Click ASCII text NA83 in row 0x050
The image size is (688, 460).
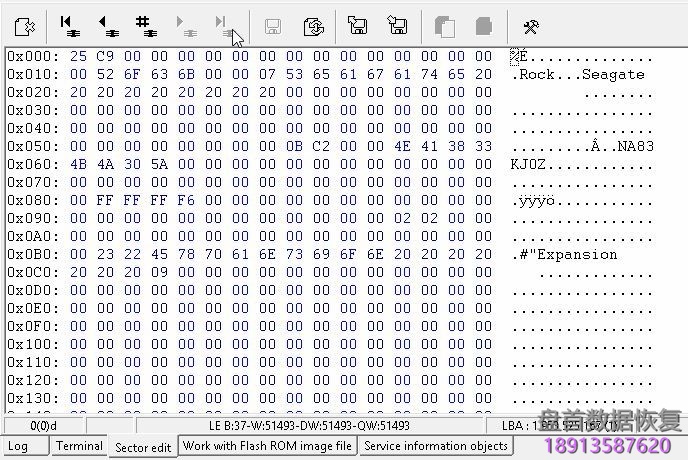point(636,146)
